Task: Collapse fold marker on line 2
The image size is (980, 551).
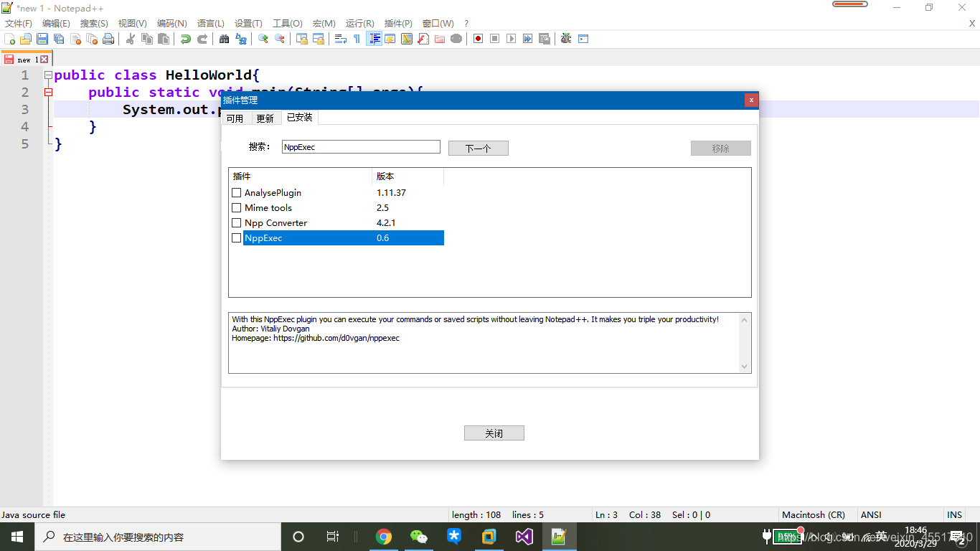Action: click(48, 93)
